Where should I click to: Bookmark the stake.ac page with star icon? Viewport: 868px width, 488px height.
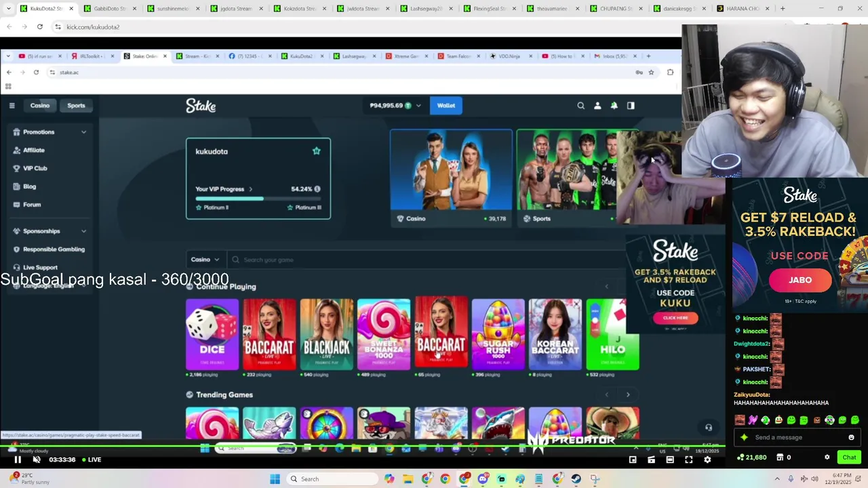[x=651, y=72]
